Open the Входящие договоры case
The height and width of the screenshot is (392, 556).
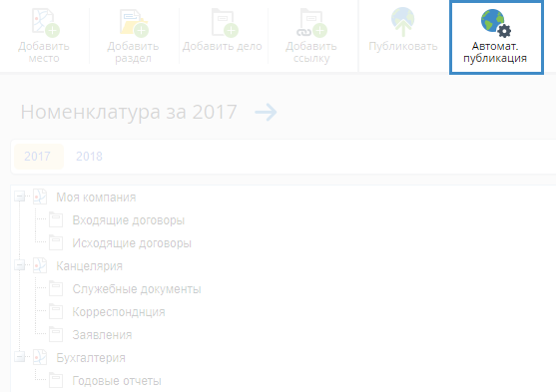coord(129,220)
